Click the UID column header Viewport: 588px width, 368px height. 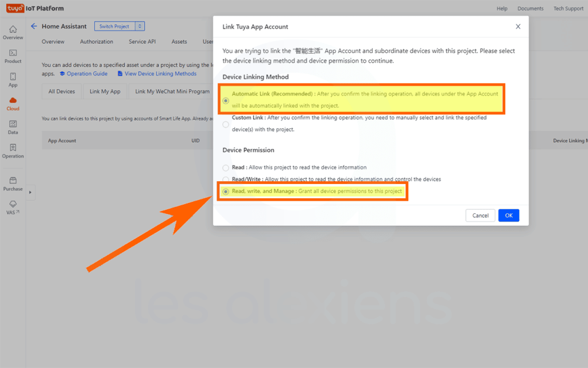[195, 140]
